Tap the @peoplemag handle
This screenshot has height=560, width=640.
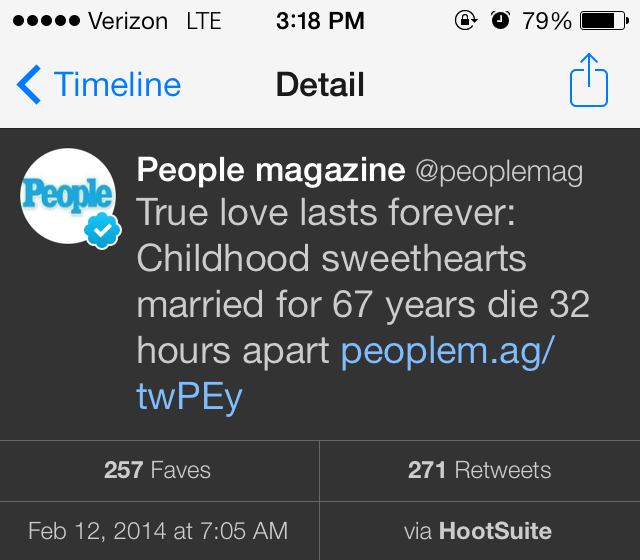(498, 171)
